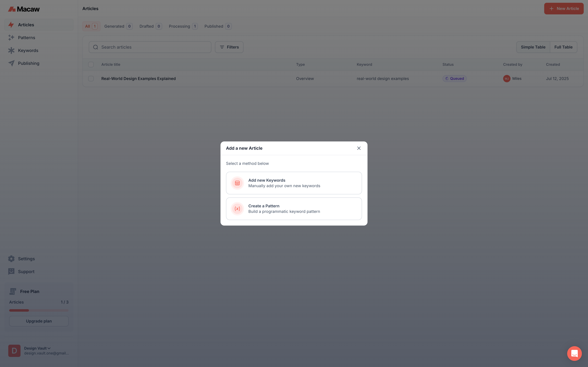
Task: Choose the Add new Keywords method
Action: (x=294, y=183)
